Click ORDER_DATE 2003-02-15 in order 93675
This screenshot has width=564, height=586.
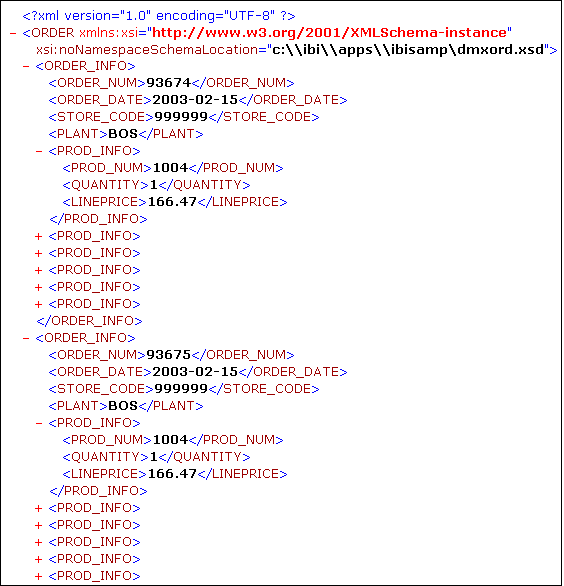[195, 372]
